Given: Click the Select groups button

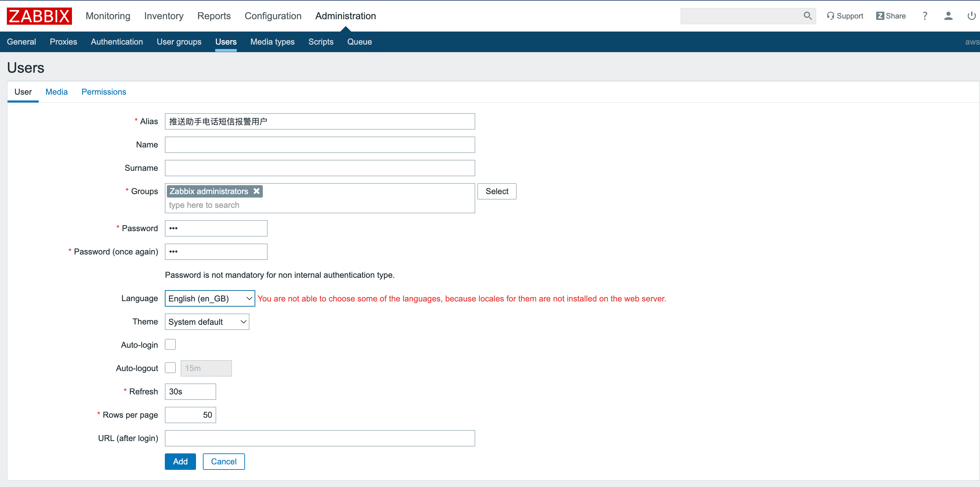Looking at the screenshot, I should (497, 191).
